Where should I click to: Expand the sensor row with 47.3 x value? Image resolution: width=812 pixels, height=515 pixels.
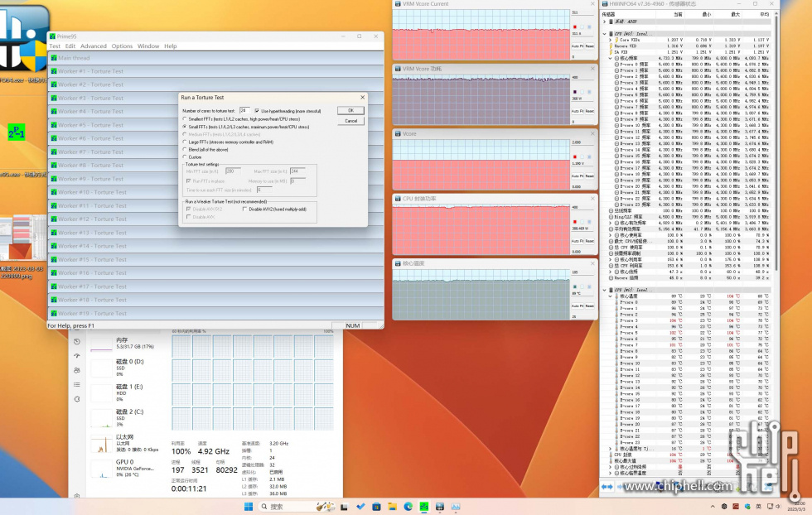611,272
